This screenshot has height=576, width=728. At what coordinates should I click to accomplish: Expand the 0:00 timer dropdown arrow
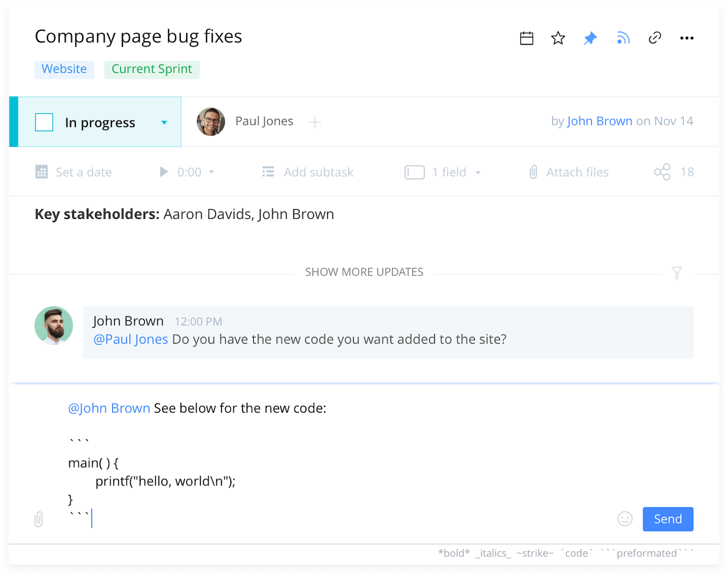point(212,172)
